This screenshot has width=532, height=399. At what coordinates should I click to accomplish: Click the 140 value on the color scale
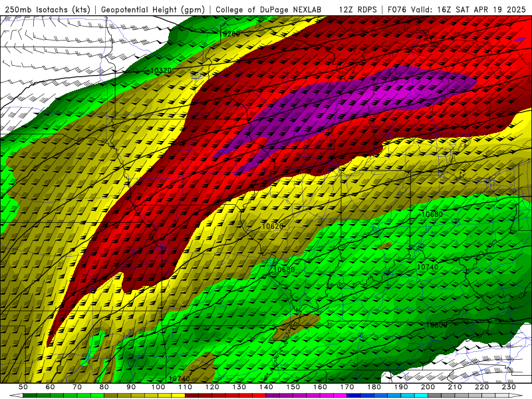(266, 387)
